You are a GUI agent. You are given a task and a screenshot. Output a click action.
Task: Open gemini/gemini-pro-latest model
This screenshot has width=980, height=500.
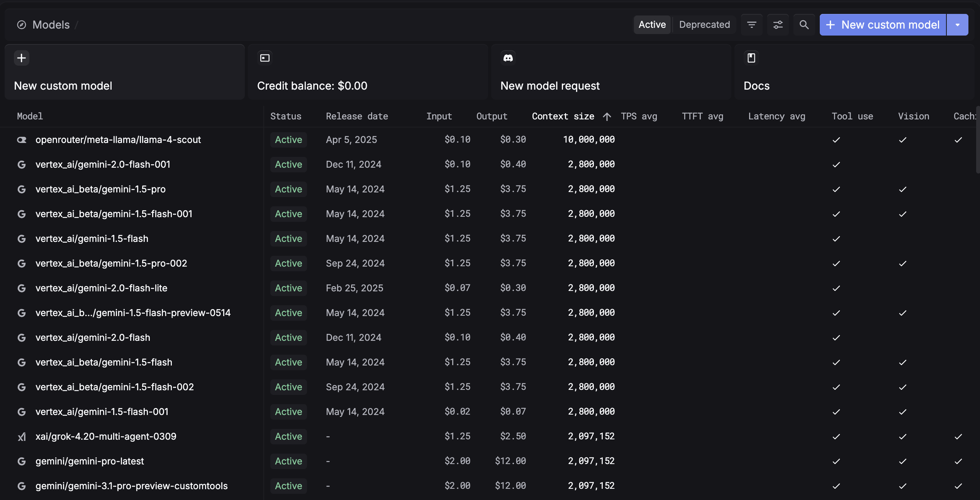(x=90, y=461)
